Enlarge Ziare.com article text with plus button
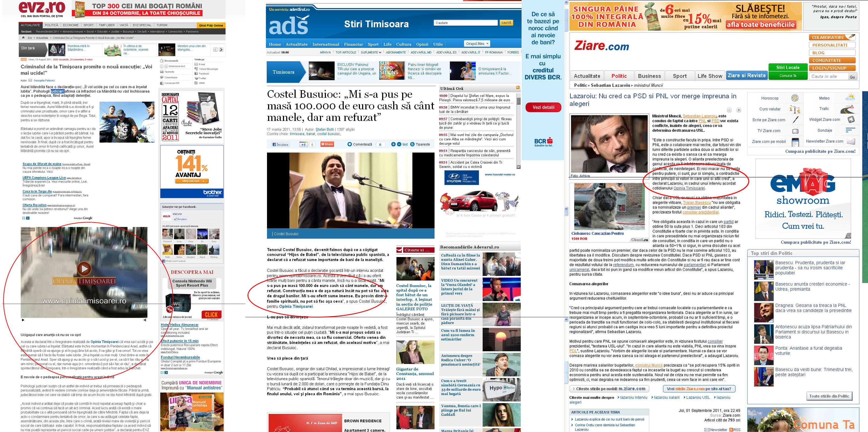 (x=739, y=110)
